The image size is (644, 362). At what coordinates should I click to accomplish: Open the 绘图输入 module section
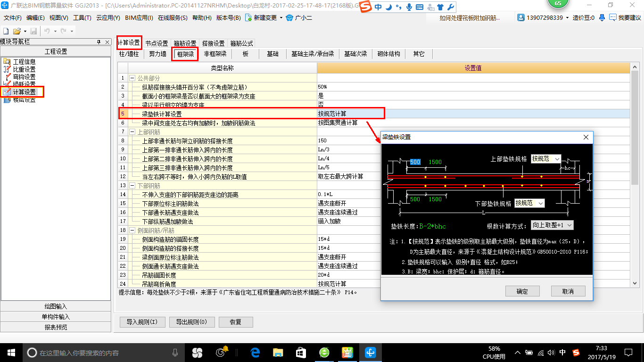[x=56, y=306]
